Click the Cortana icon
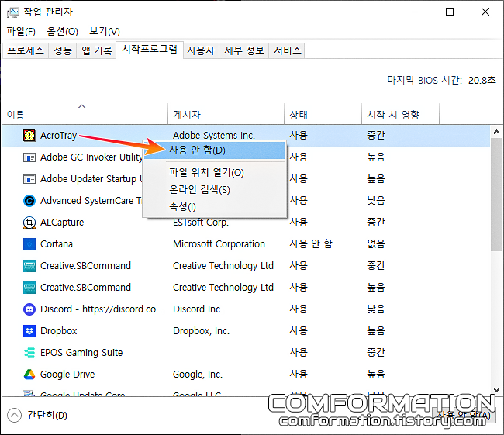This screenshot has width=504, height=435. point(29,244)
